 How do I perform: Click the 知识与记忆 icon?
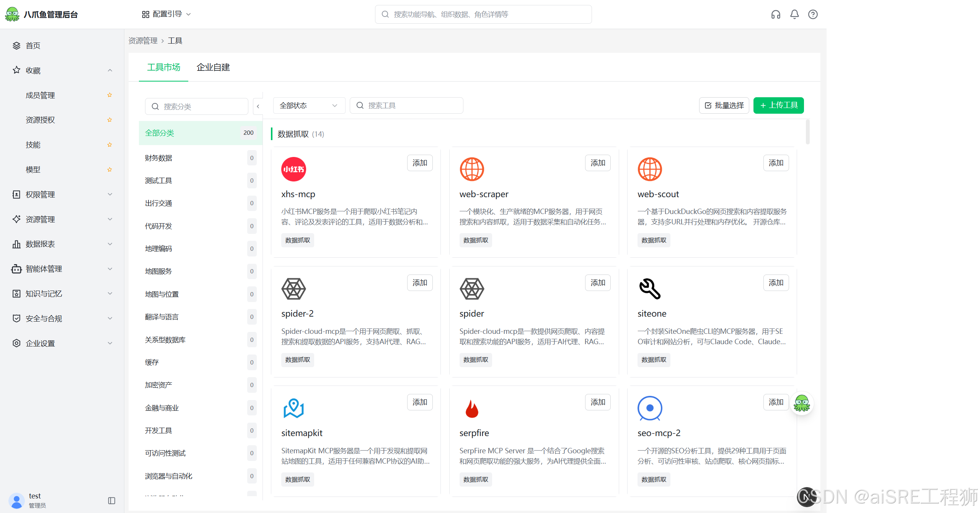point(16,294)
